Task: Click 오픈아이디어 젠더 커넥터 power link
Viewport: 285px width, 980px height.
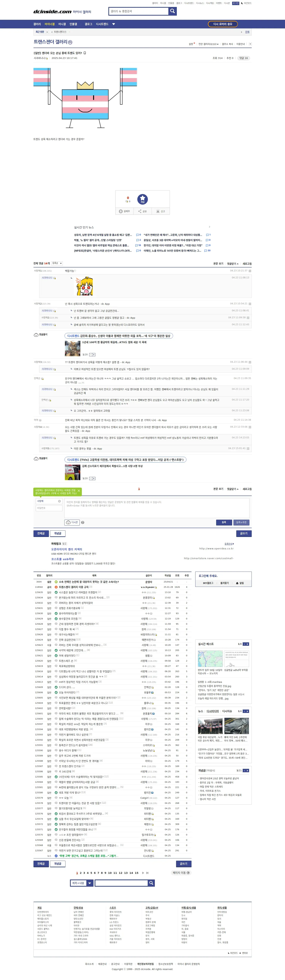Action: pos(67,549)
